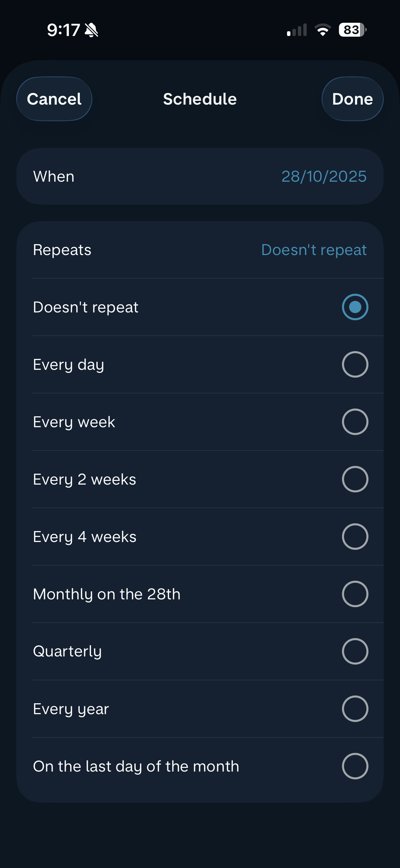The height and width of the screenshot is (868, 400).
Task: Tap the battery level indicator
Action: tap(352, 30)
